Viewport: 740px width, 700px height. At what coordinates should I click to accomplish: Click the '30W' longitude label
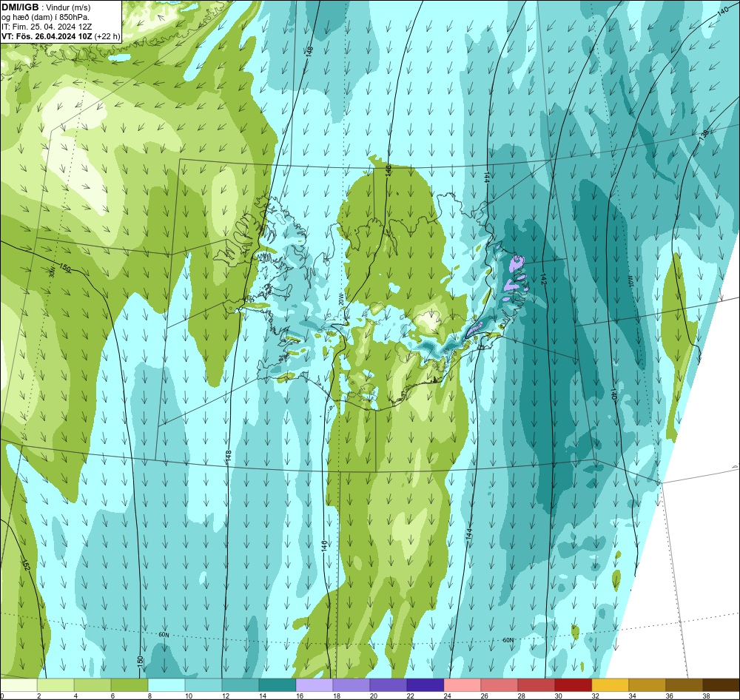click(x=52, y=271)
